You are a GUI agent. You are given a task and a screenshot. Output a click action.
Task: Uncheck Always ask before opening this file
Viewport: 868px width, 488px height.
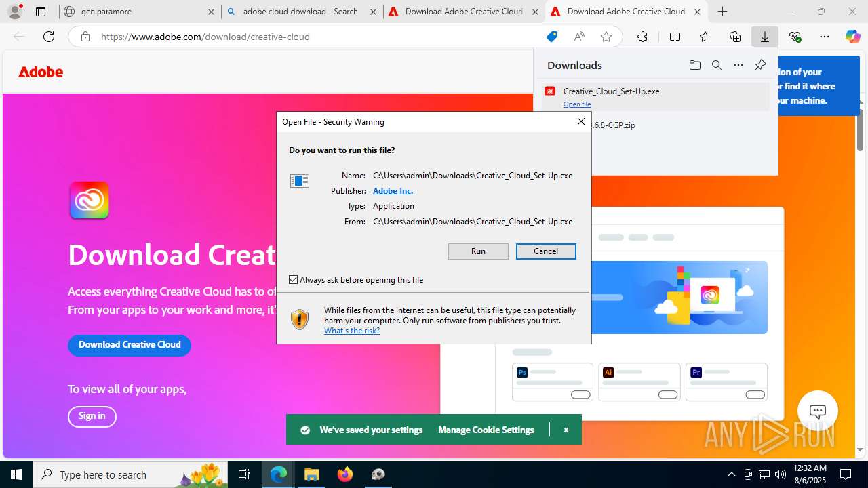tap(294, 280)
